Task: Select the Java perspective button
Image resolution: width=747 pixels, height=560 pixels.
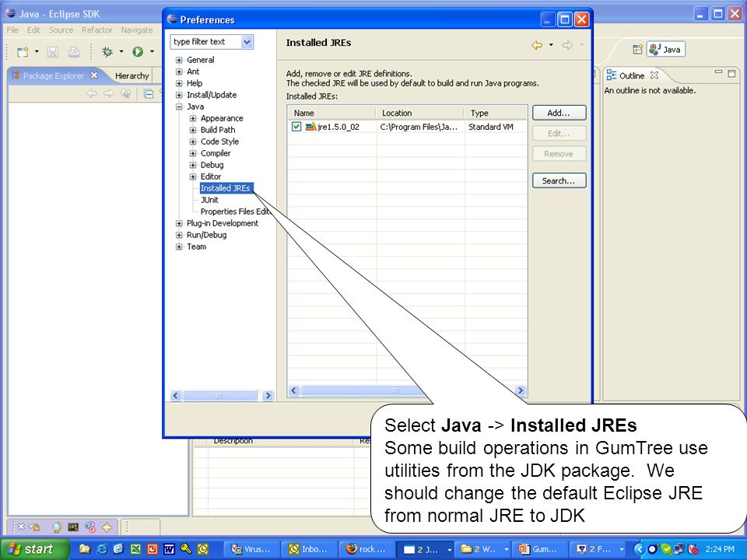Action: (x=666, y=49)
